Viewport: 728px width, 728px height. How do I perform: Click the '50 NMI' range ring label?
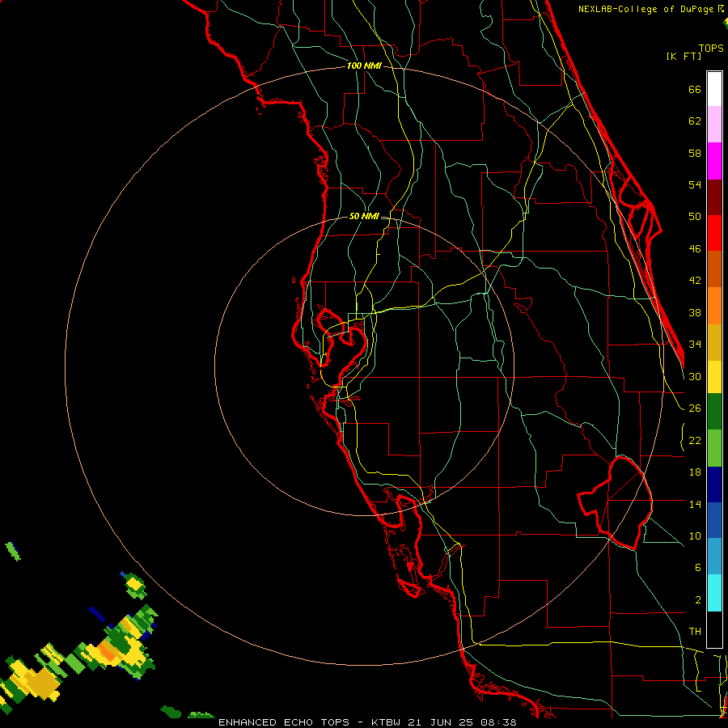364,216
